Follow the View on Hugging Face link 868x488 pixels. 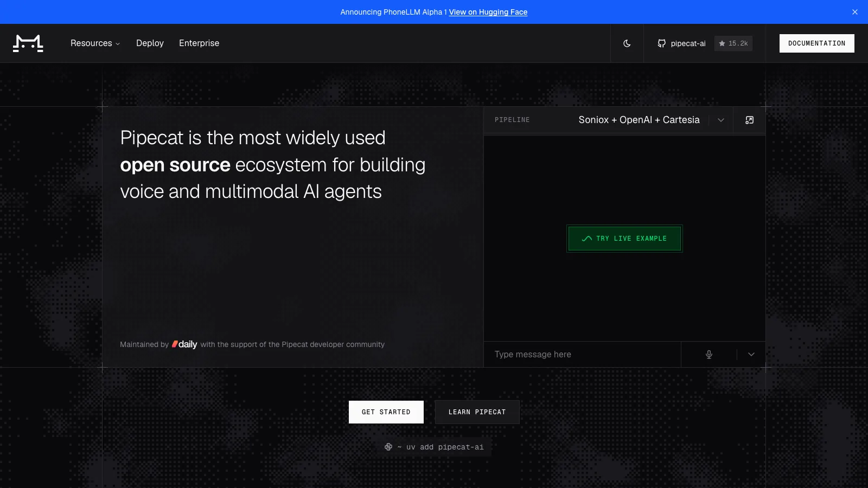click(x=488, y=12)
